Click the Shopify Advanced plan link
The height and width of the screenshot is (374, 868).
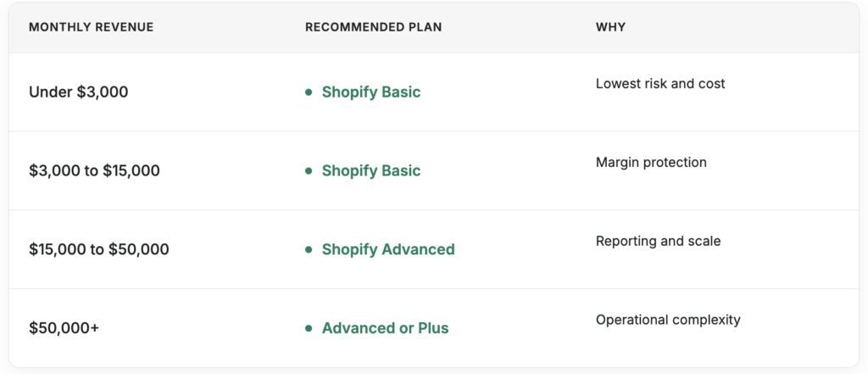click(387, 250)
